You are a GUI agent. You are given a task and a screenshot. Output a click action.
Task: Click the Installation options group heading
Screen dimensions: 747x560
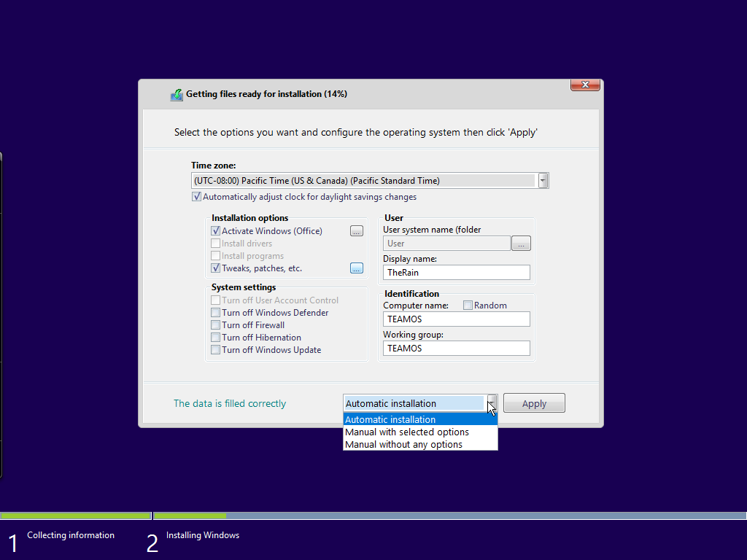tap(249, 217)
